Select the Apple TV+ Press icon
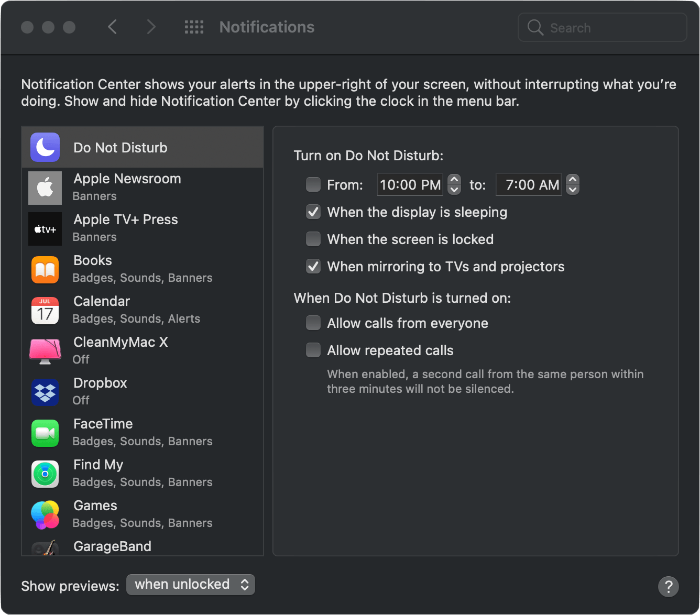Viewport: 700px width, 615px height. [45, 229]
